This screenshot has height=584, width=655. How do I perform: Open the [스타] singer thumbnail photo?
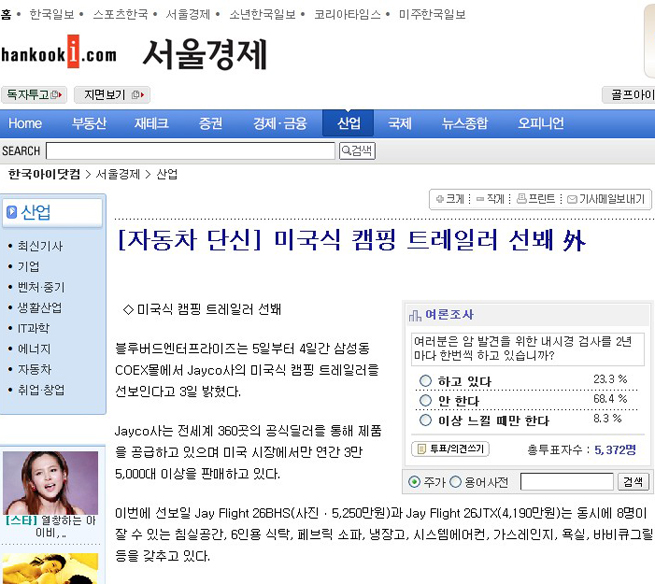[x=51, y=482]
